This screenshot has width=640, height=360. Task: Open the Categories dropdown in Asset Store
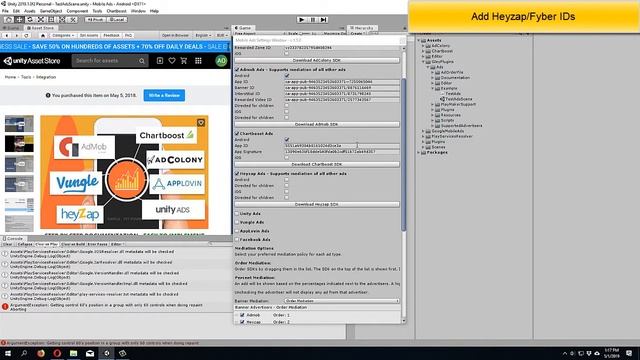pyautogui.click(x=63, y=36)
